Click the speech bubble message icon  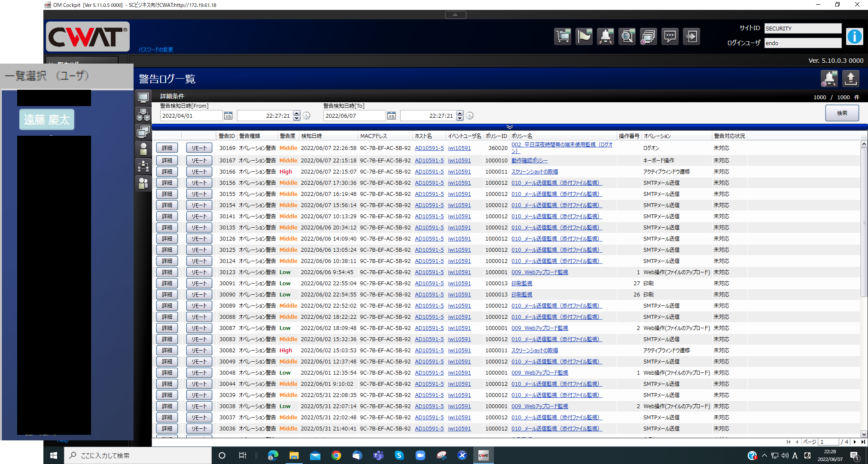coord(670,37)
